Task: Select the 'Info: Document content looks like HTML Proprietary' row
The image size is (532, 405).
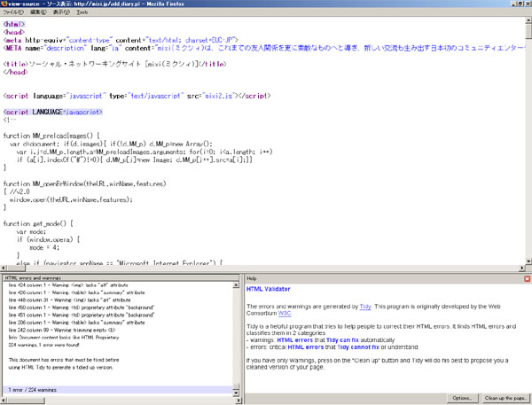Action: click(117, 338)
